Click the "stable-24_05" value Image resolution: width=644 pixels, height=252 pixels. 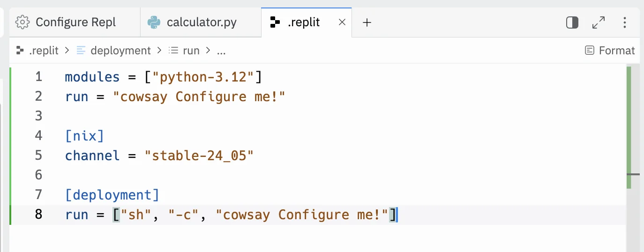point(199,156)
